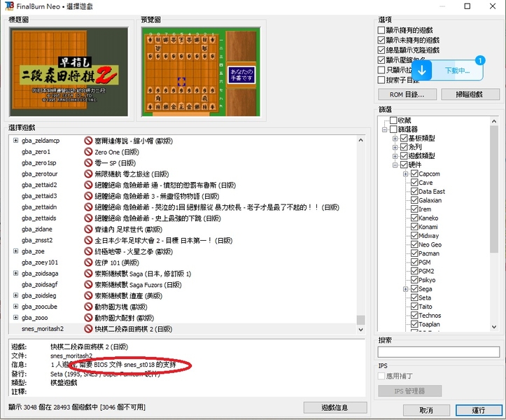Open the ROM 目錄... dialog
Image resolution: width=506 pixels, height=420 pixels.
pyautogui.click(x=407, y=94)
